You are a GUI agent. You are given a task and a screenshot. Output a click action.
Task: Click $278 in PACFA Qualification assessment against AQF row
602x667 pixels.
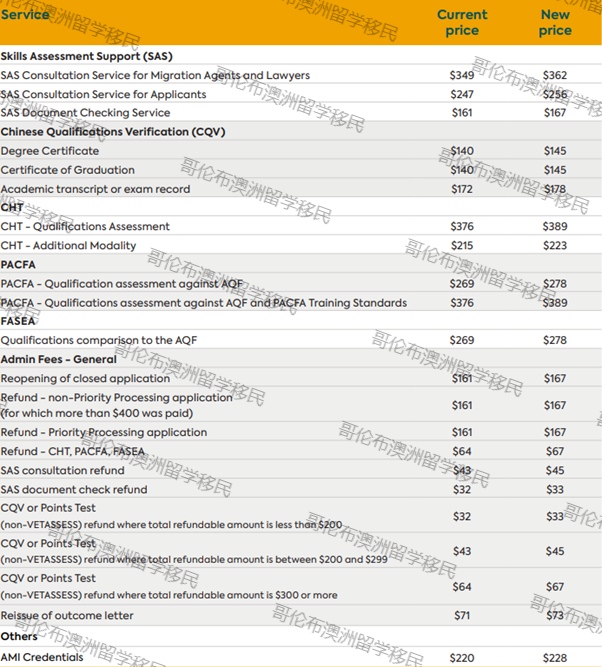[x=555, y=284]
